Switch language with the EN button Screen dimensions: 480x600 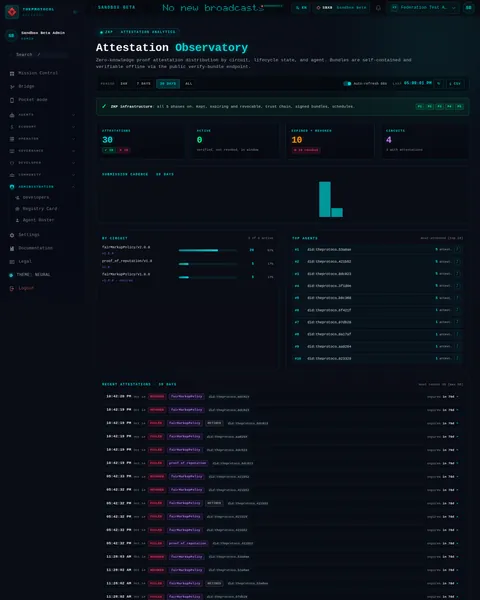pos(301,8)
